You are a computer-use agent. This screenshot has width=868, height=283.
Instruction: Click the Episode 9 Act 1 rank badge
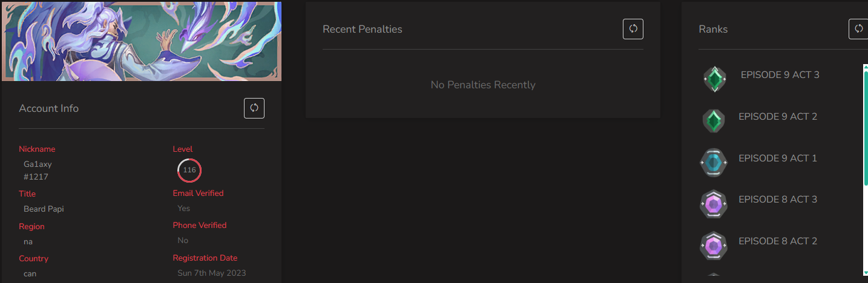click(x=714, y=163)
